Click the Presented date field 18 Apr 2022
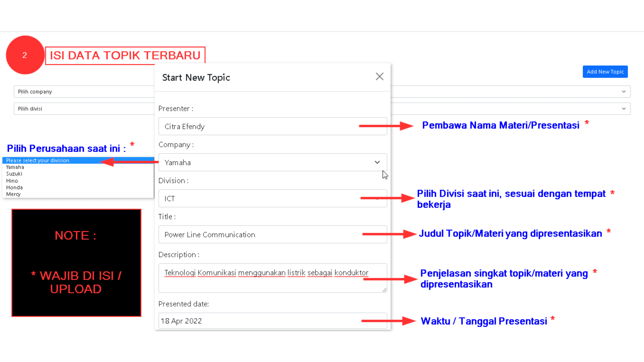Image resolution: width=644 pixels, height=362 pixels. (x=273, y=321)
